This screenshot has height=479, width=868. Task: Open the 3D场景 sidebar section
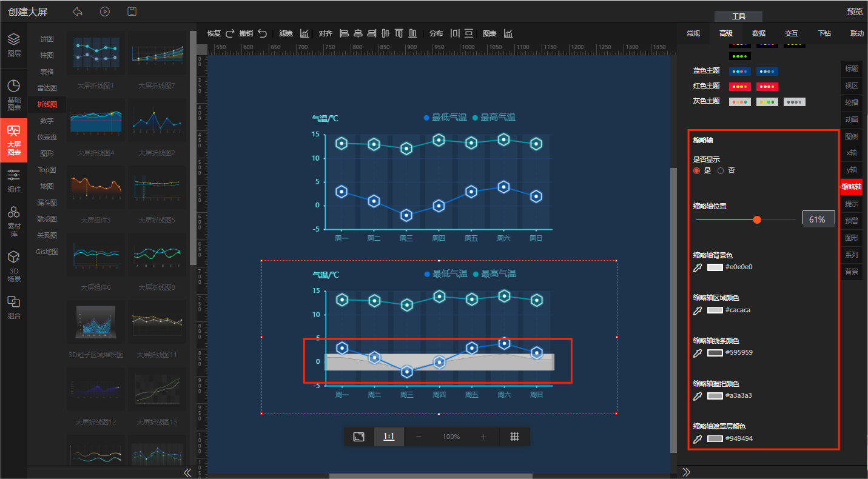(13, 266)
